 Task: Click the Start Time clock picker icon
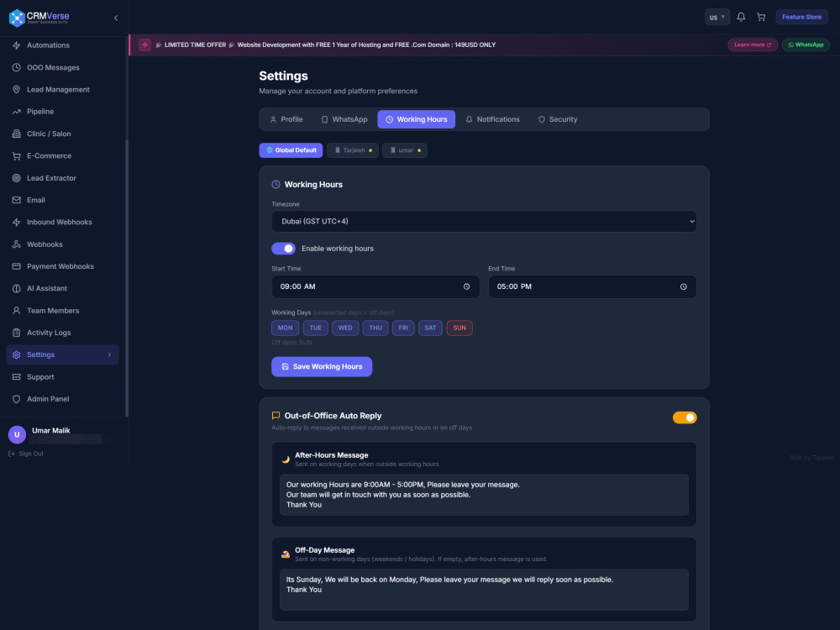coord(466,286)
